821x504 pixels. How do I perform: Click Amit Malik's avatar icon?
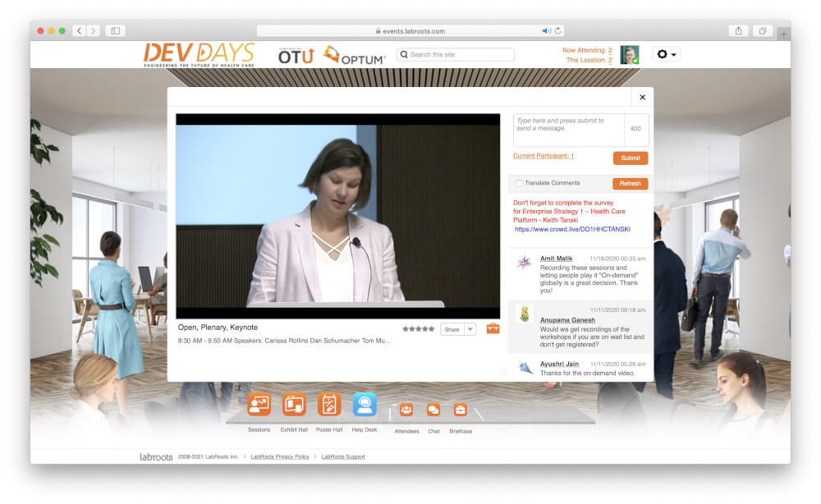[524, 262]
